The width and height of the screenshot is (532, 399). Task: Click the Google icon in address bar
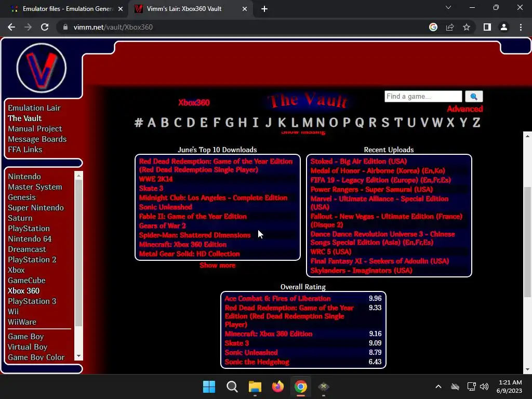click(433, 27)
